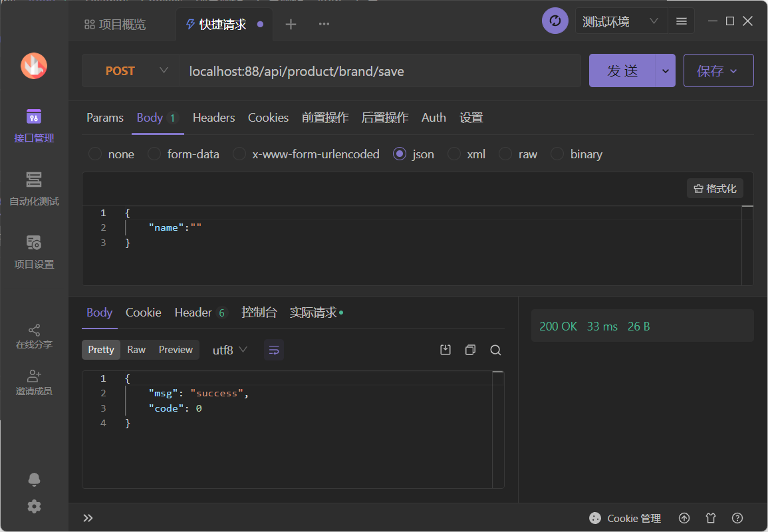Open the 控制台 console tab

coord(259,313)
